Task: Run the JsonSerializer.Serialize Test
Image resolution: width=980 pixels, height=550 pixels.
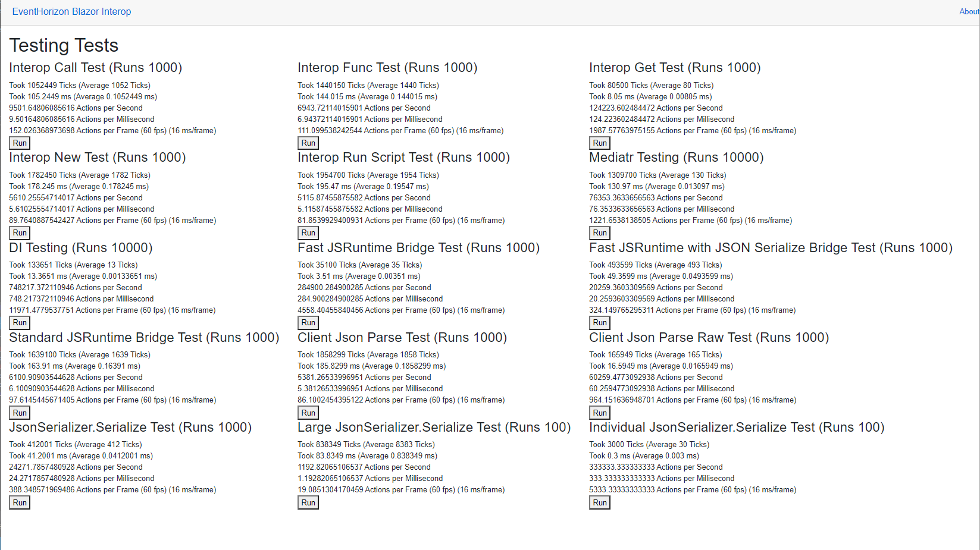Action: click(x=20, y=502)
